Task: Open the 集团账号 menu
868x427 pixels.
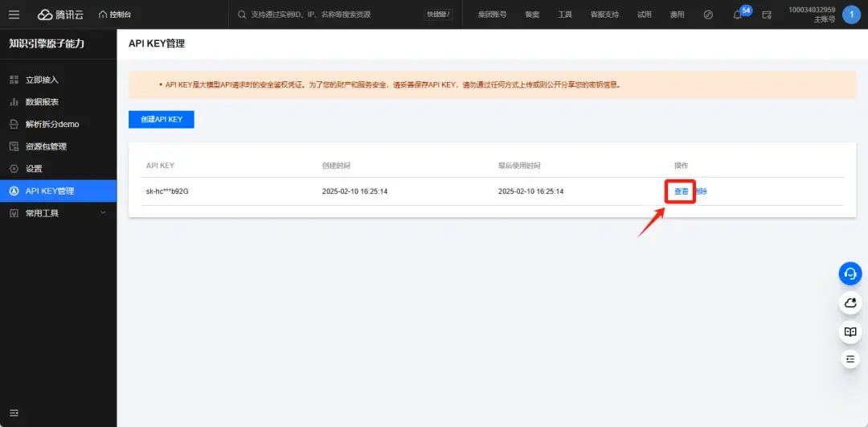Action: tap(492, 15)
